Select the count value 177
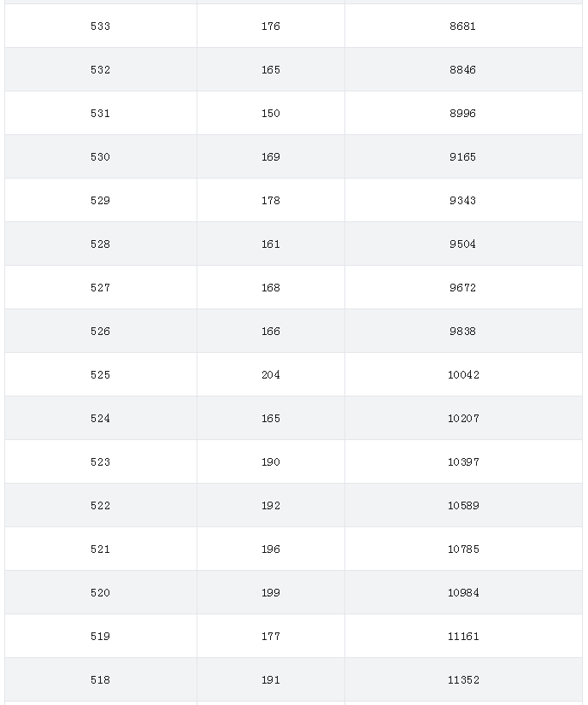This screenshot has width=588, height=705. [x=271, y=637]
